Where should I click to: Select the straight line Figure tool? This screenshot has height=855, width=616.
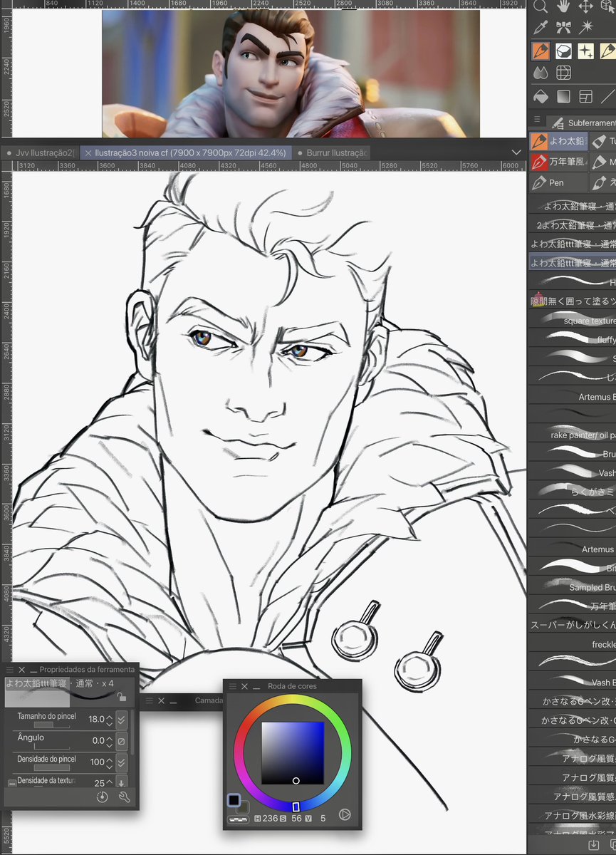608,95
